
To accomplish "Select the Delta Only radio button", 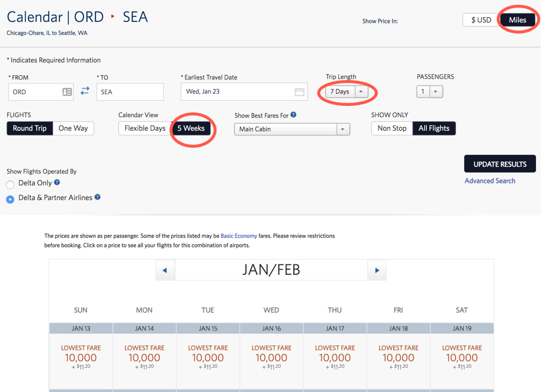I will pos(11,185).
